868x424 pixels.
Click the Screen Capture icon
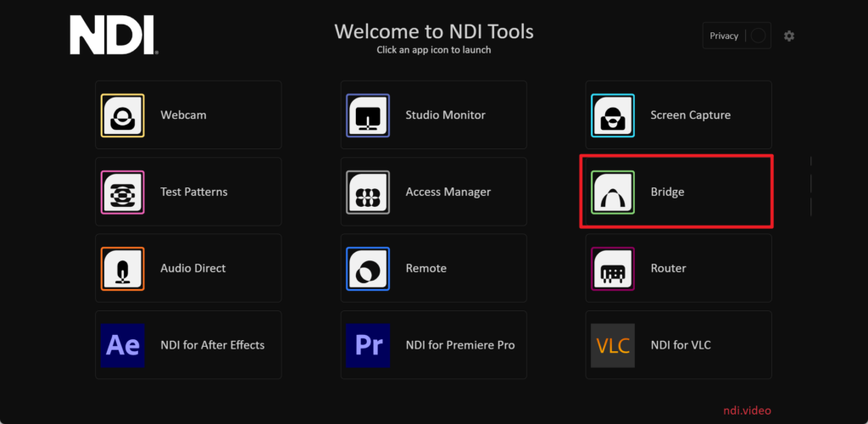pyautogui.click(x=612, y=115)
